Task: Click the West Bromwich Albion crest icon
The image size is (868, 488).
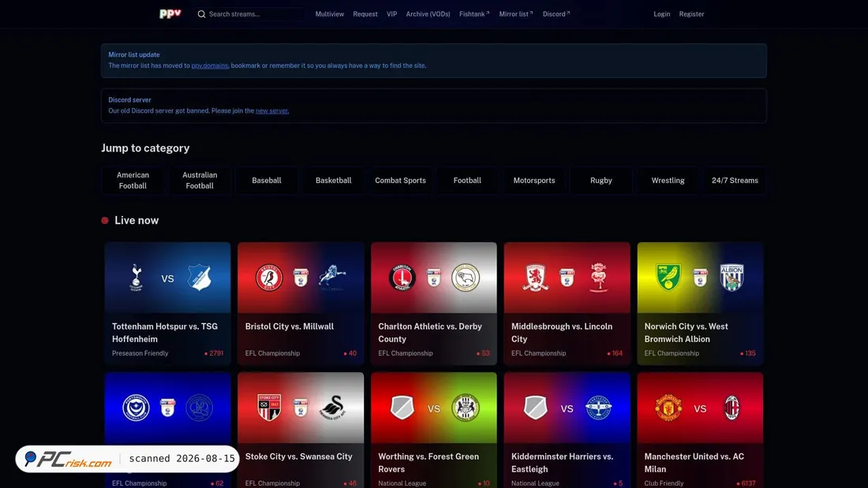Action: [x=731, y=278]
